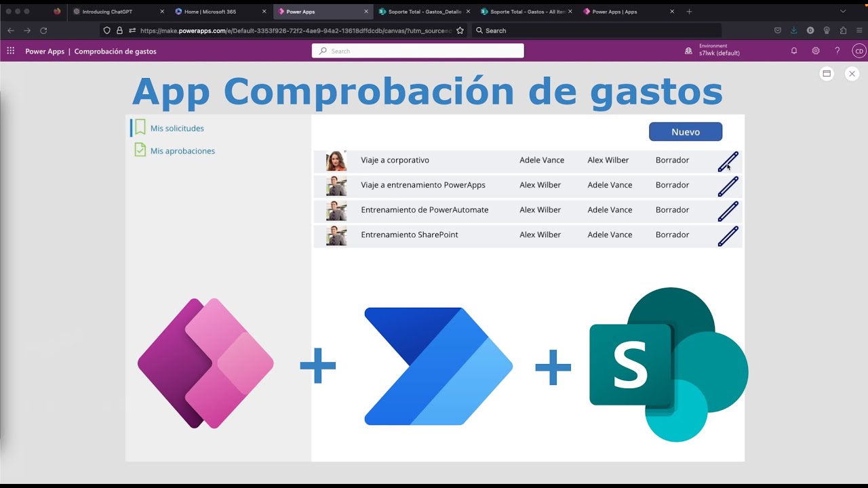Open Mis aprobaciones menu item

coord(182,150)
